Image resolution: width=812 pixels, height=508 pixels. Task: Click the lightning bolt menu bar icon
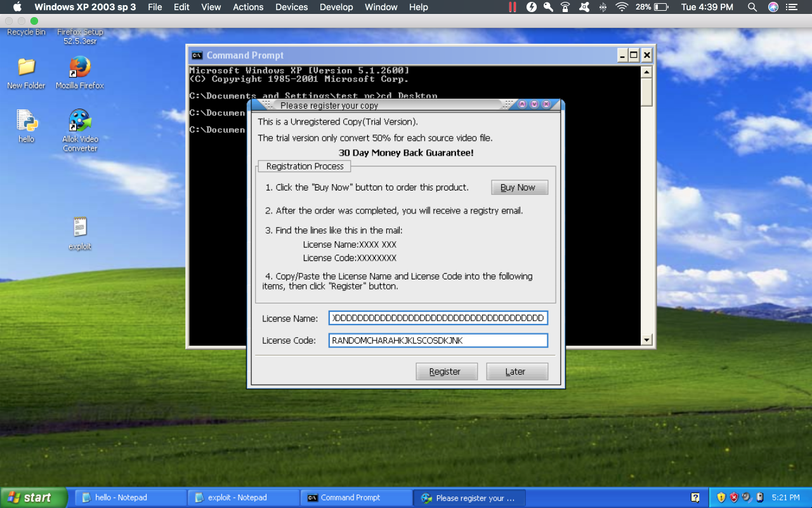(x=531, y=7)
